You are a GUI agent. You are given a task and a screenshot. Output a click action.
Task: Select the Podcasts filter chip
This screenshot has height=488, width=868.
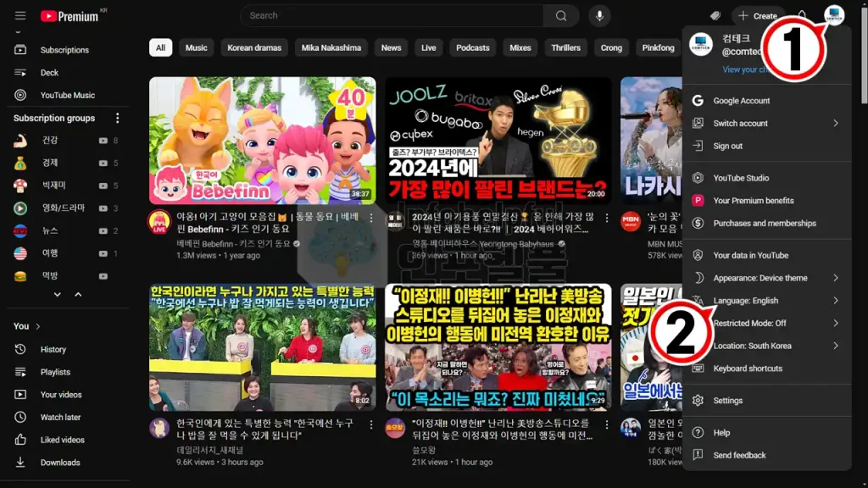tap(473, 47)
